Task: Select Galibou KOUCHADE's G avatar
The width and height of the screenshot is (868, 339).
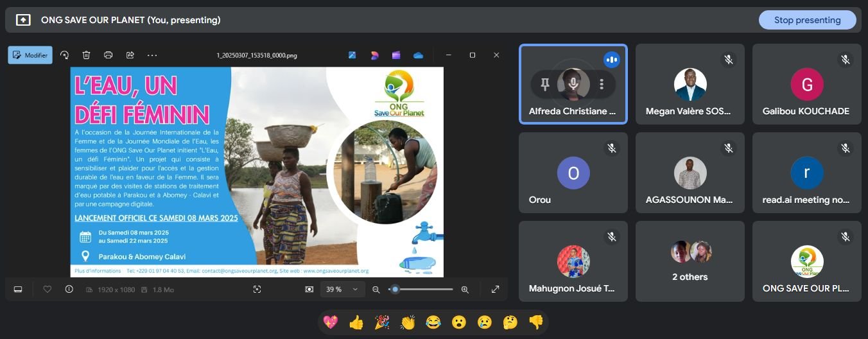Action: [807, 84]
